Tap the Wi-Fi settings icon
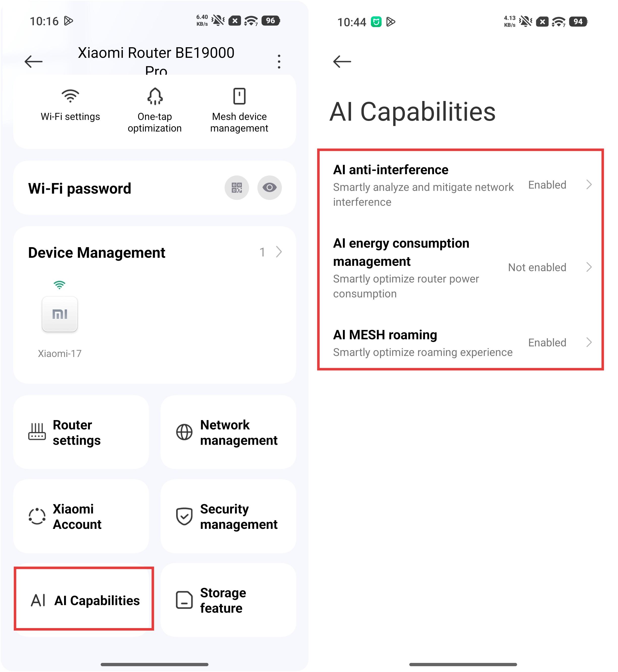This screenshot has height=672, width=618. 70,96
